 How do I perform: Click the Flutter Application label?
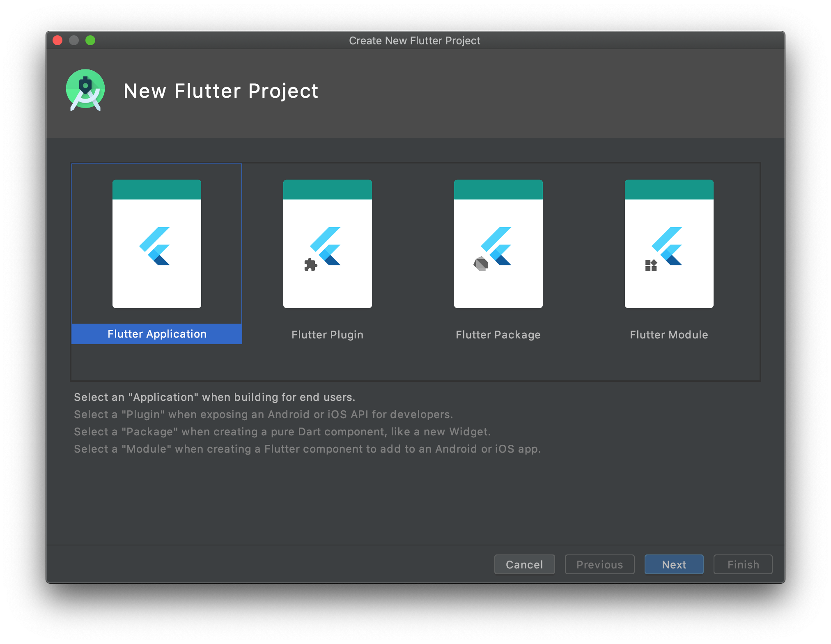tap(157, 334)
